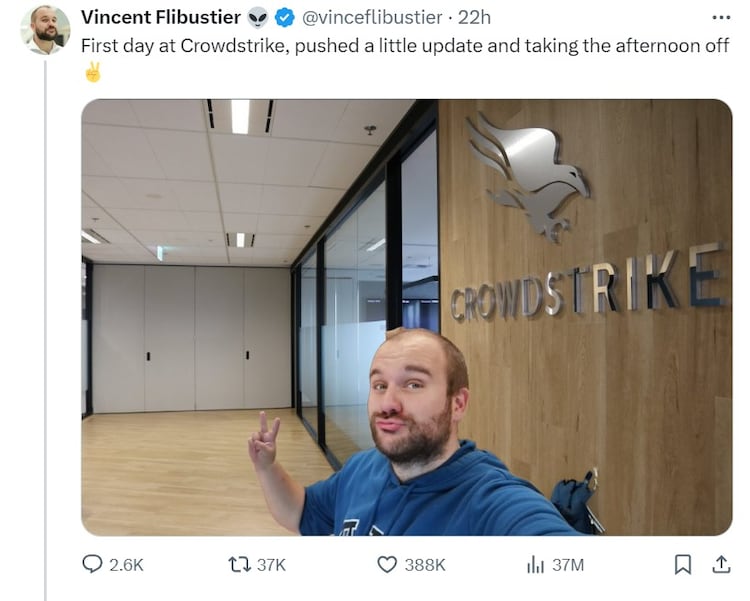Open the Vincent Flibustier display name link

(161, 17)
